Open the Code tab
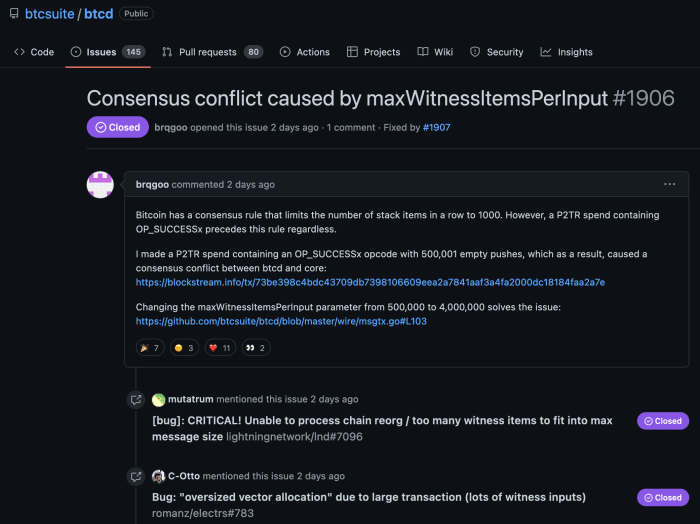Screen dimensions: 700x524 (34, 52)
